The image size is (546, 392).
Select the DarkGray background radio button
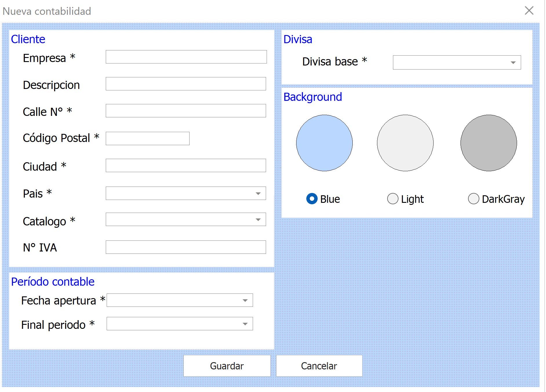pos(473,199)
